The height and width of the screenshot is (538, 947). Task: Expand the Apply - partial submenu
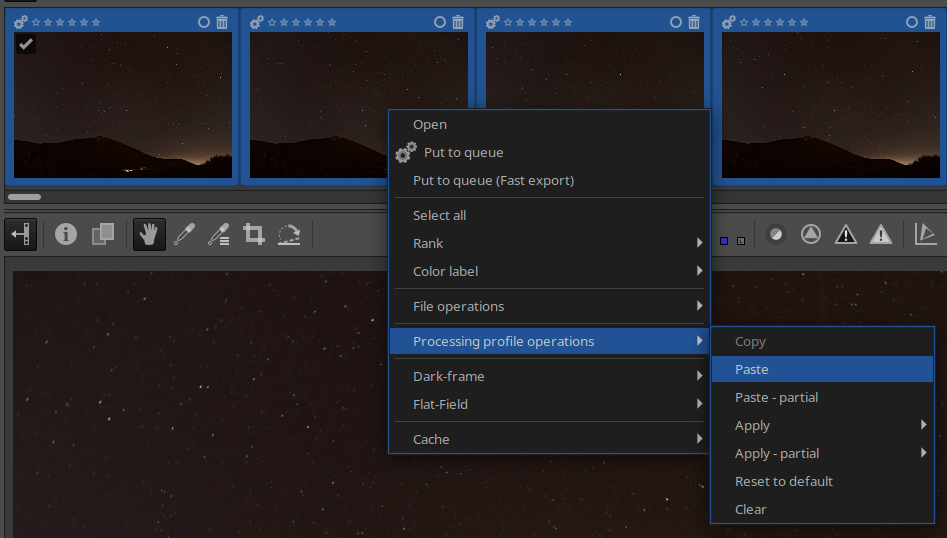tap(823, 453)
